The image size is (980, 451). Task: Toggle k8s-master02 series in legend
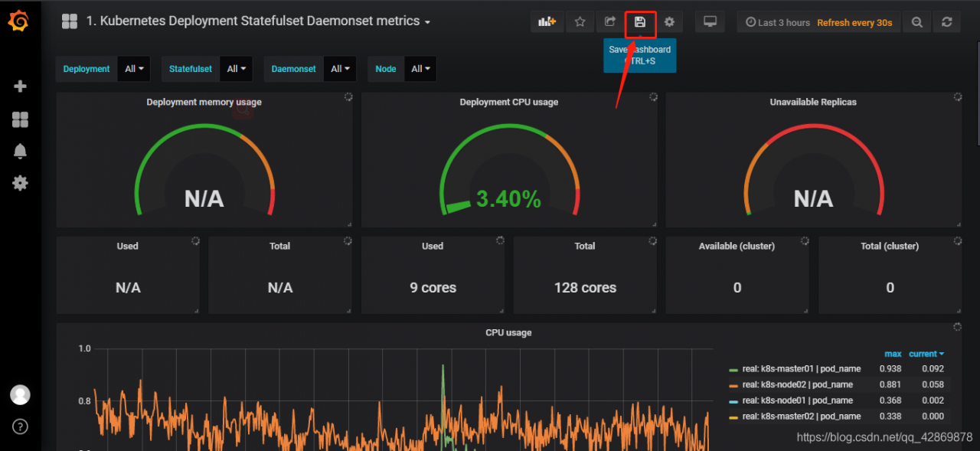pos(802,417)
